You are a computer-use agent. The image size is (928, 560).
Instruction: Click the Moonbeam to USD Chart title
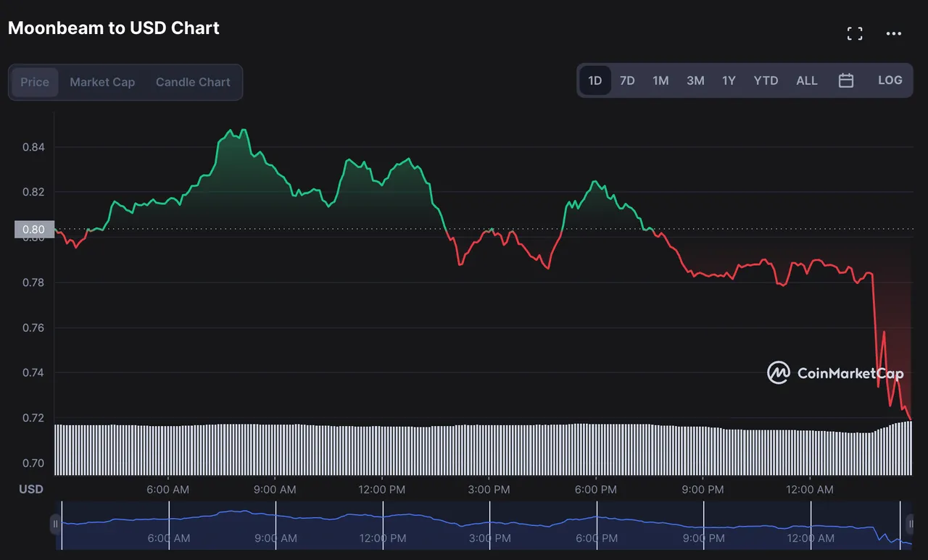pyautogui.click(x=114, y=28)
